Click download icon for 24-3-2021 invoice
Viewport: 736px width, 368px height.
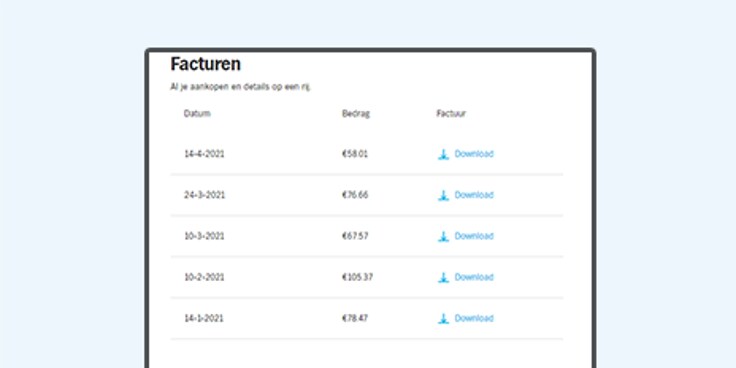[443, 195]
